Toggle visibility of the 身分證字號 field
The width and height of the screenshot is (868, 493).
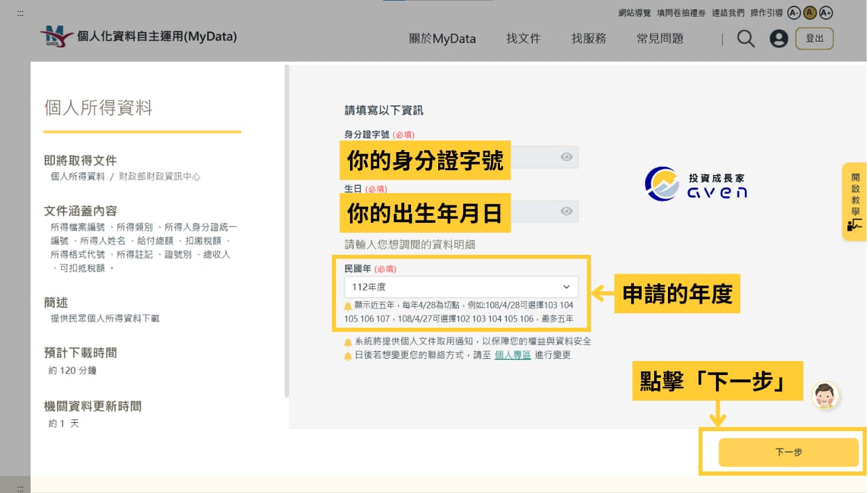pyautogui.click(x=567, y=157)
